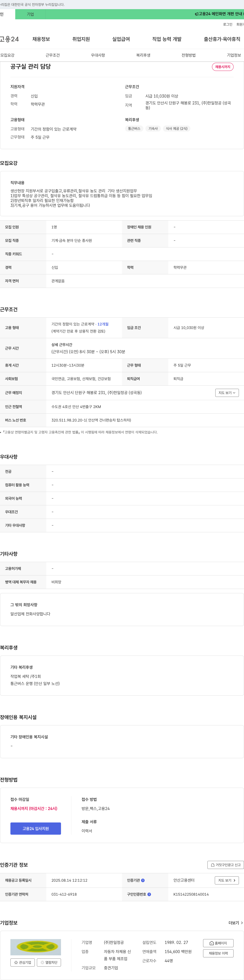Click the 알선업체 전화사양합니다 note
This screenshot has height=980, width=244.
30,614
